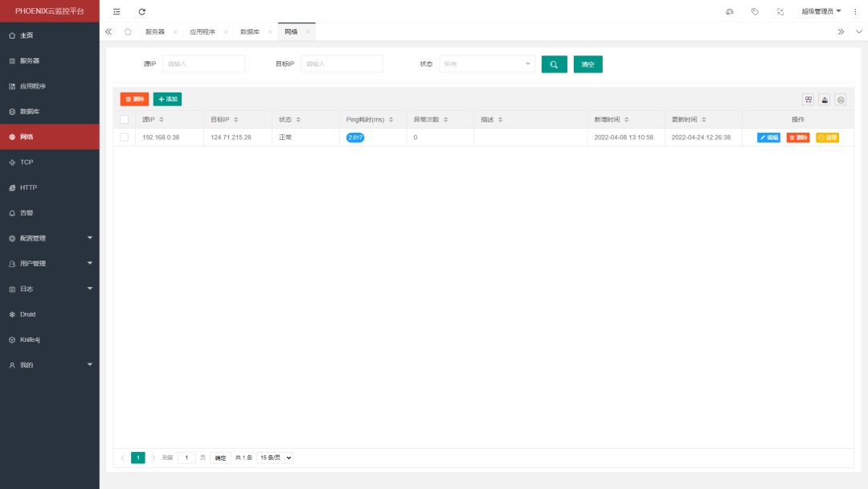Open 应用程序 in the sidebar
Screen dimensions: 868x489
coord(50,86)
